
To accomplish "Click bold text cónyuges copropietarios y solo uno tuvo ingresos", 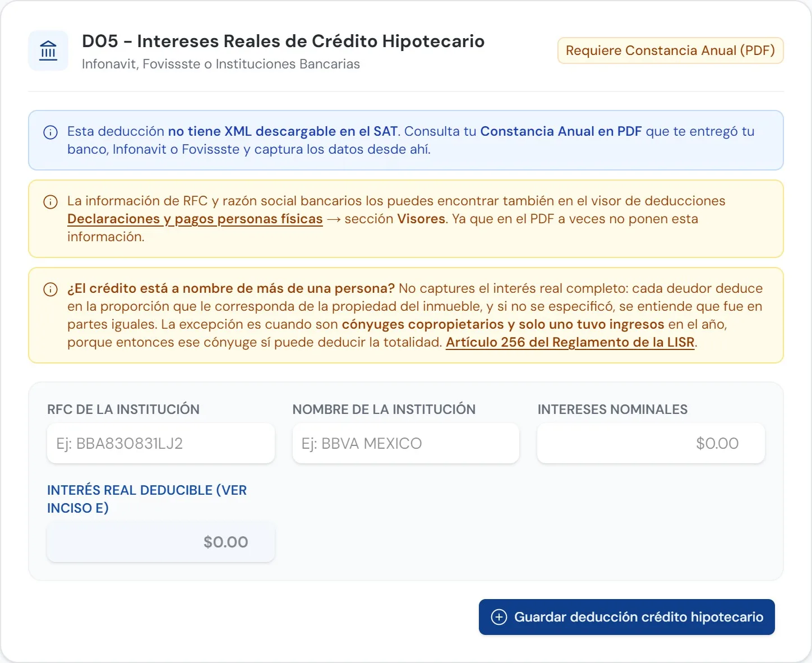I will coord(503,324).
